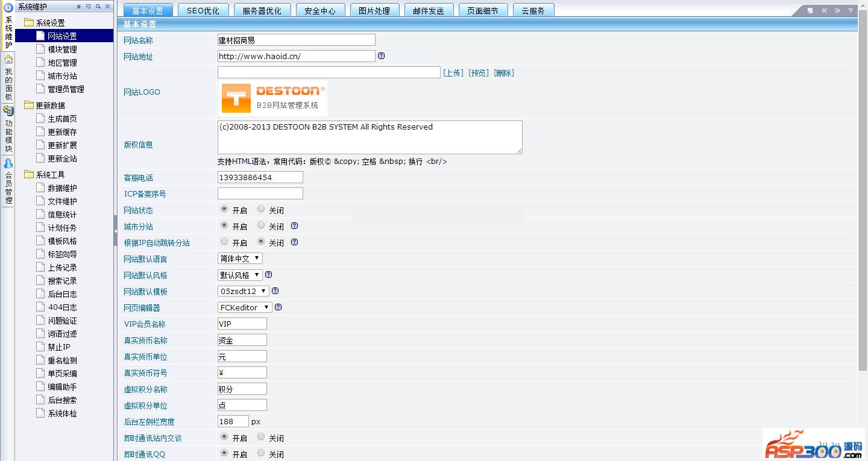
Task: Click the help icon beside 网页编辑器 dropdown
Action: coord(278,307)
